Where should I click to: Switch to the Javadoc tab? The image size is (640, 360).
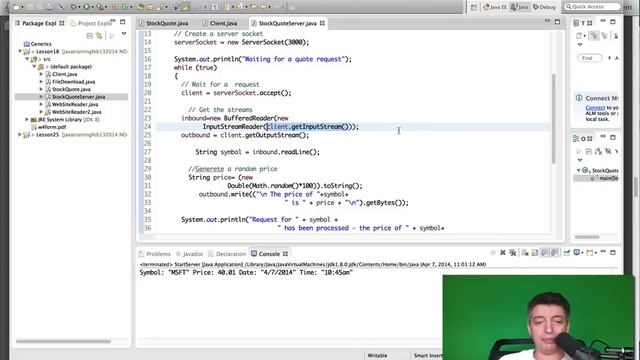pyautogui.click(x=189, y=254)
